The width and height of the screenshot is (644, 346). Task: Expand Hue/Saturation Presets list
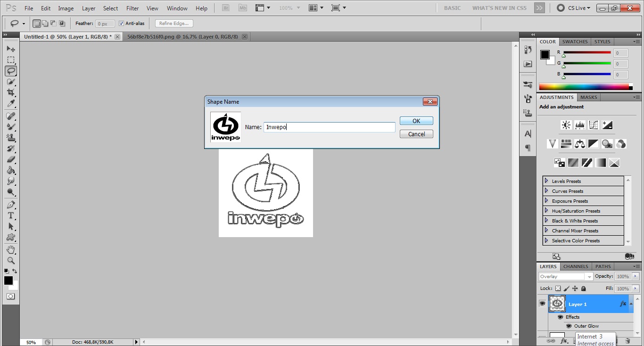point(546,211)
